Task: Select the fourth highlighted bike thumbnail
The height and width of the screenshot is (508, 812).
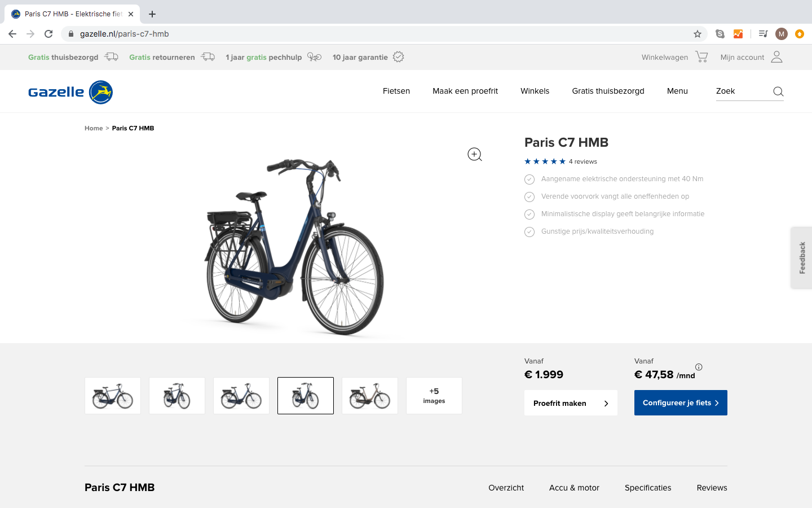Action: coord(306,396)
